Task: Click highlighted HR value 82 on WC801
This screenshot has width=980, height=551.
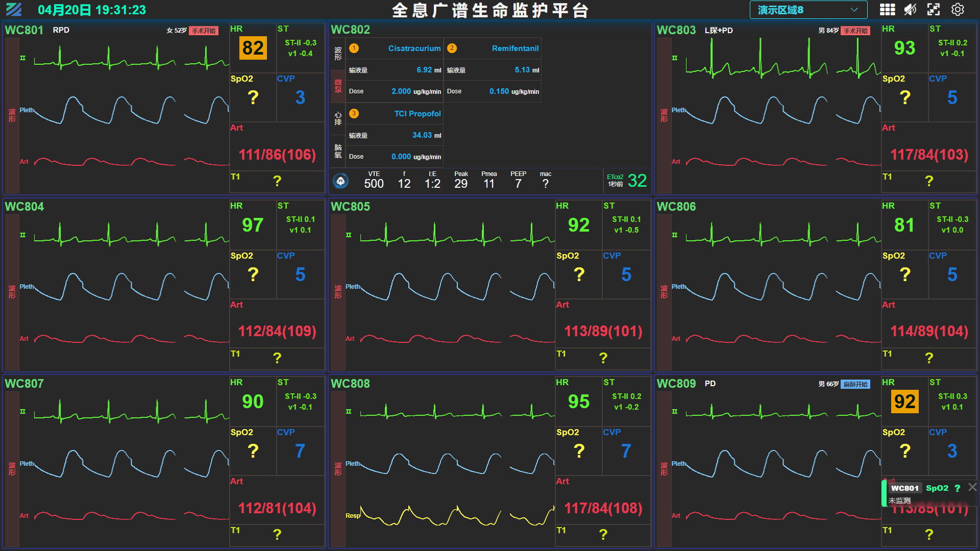Action: pyautogui.click(x=253, y=48)
